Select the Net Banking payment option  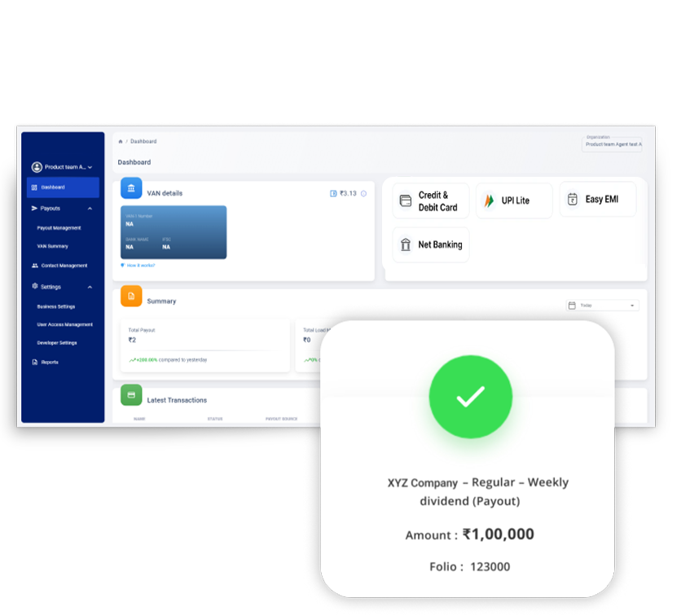tap(430, 244)
